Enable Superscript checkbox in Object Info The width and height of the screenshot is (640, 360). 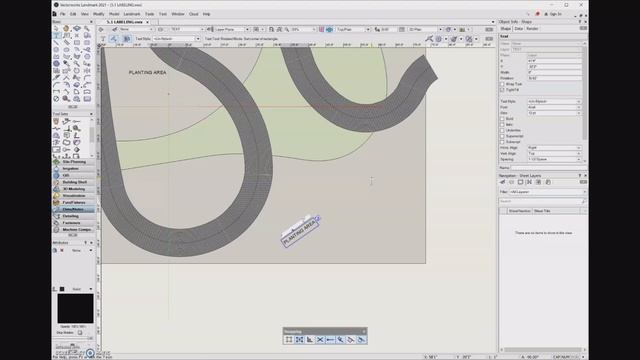pyautogui.click(x=502, y=136)
